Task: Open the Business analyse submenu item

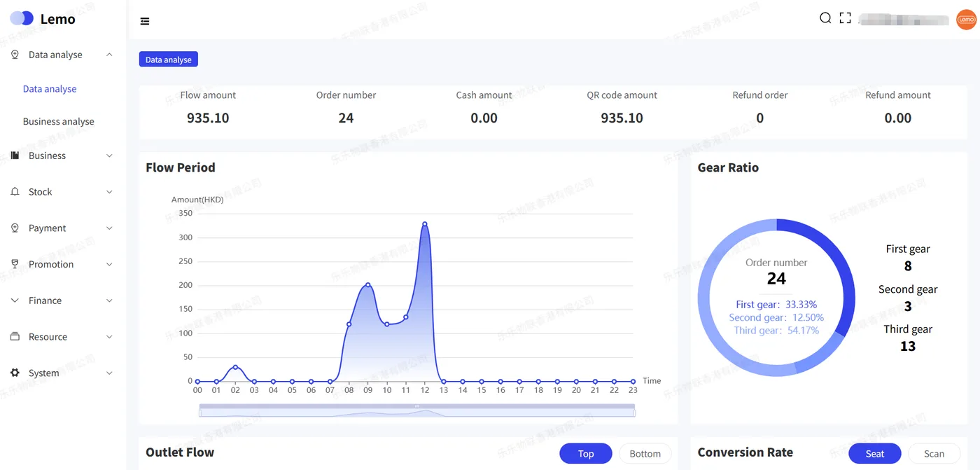Action: 58,121
